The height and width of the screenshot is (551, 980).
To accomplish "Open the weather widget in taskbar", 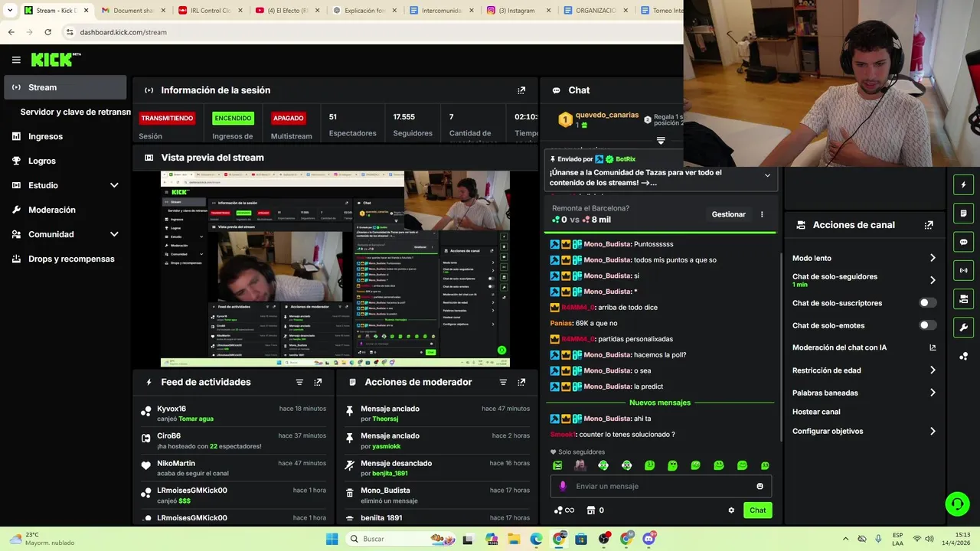I will [x=42, y=539].
